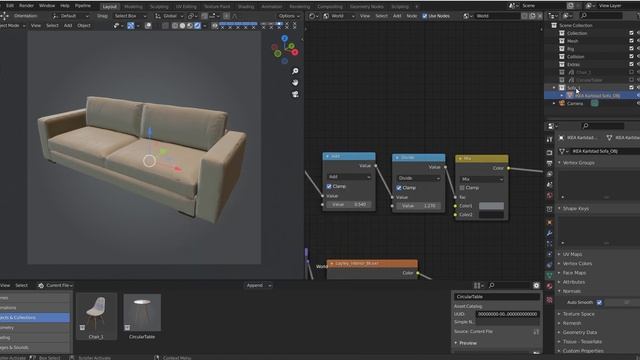640x360 pixels.
Task: Toggle Clamp checkbox in Mix node
Action: tap(462, 188)
